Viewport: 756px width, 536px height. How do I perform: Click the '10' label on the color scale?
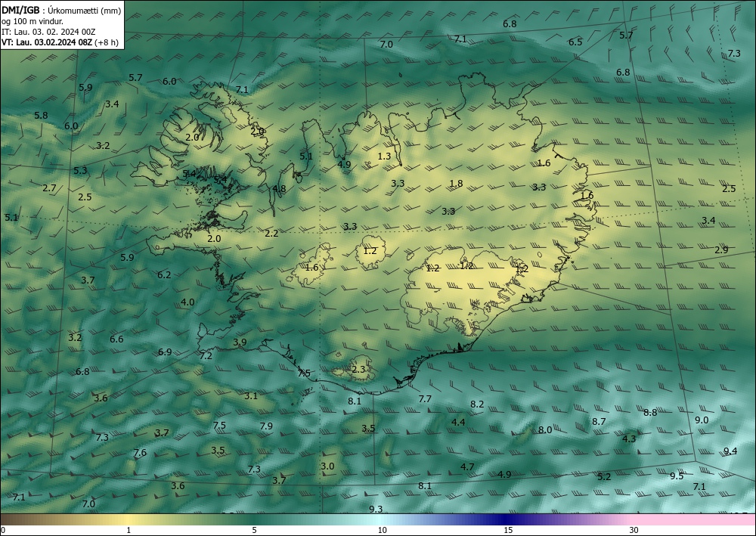tap(382, 530)
